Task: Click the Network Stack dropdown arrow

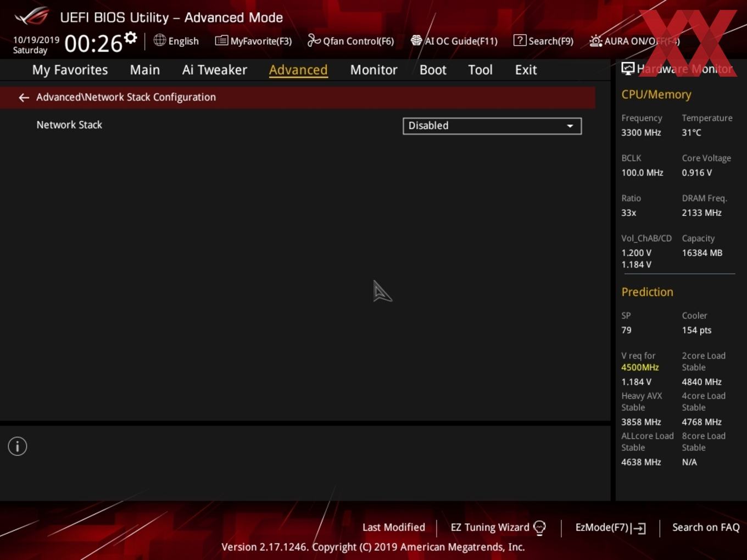Action: [x=570, y=126]
